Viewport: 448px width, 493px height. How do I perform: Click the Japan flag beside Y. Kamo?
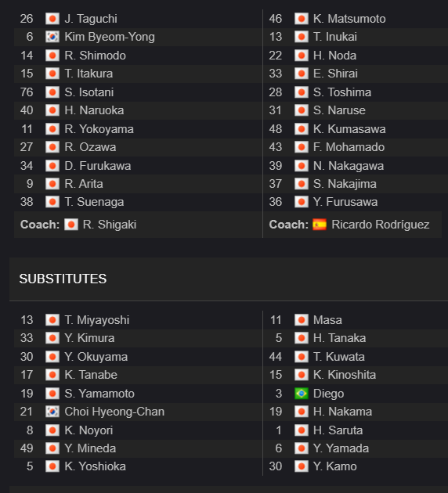point(301,466)
